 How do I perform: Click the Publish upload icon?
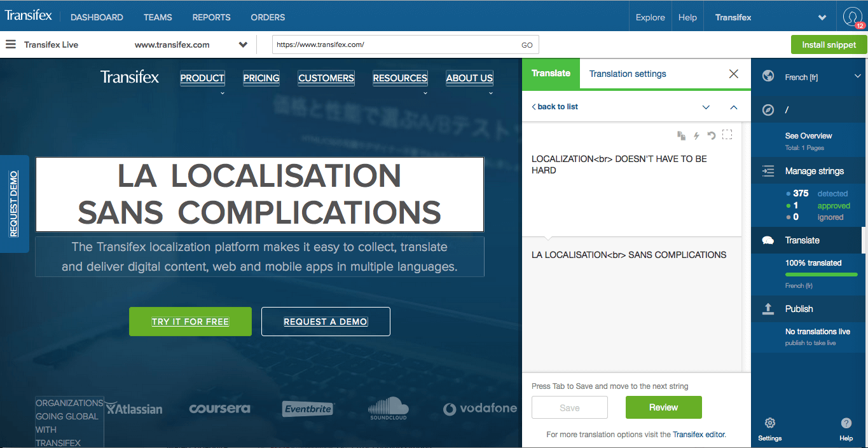pyautogui.click(x=768, y=309)
